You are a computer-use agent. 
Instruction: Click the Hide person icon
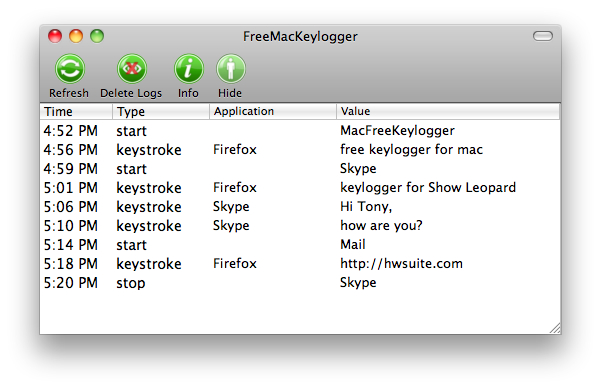pyautogui.click(x=231, y=69)
